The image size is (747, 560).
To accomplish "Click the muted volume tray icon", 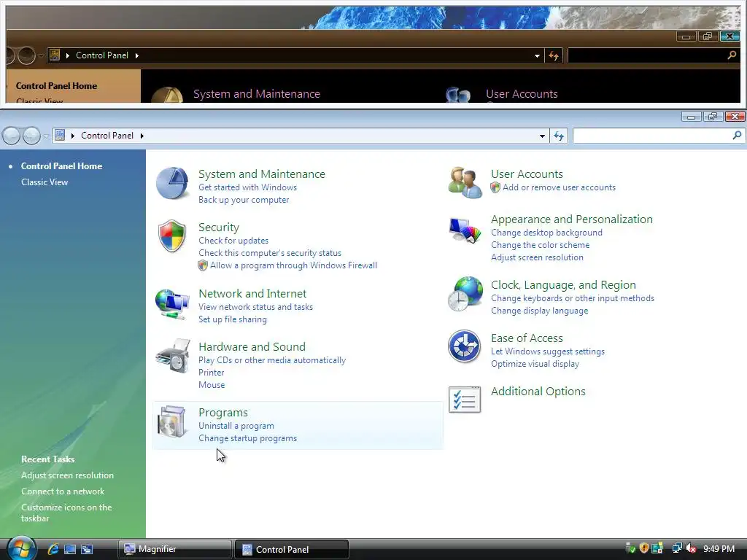I will coord(691,548).
